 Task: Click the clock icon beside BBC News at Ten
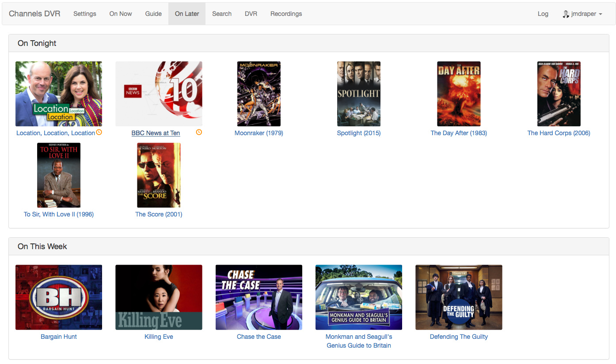point(199,132)
